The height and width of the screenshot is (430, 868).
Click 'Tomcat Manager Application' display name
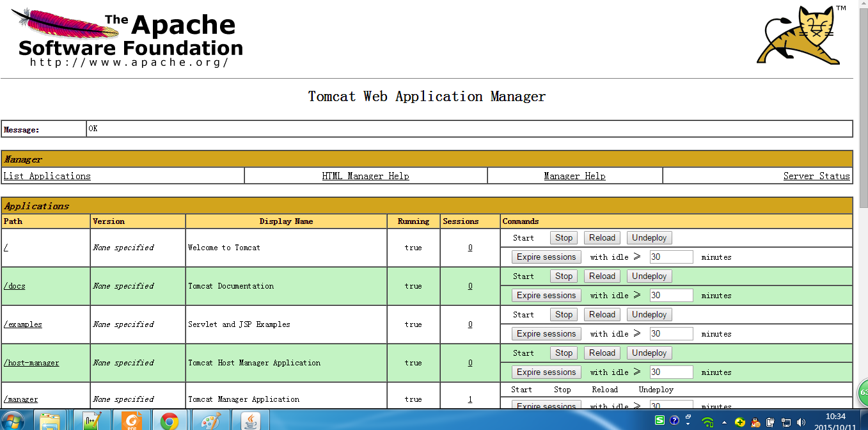tap(244, 399)
